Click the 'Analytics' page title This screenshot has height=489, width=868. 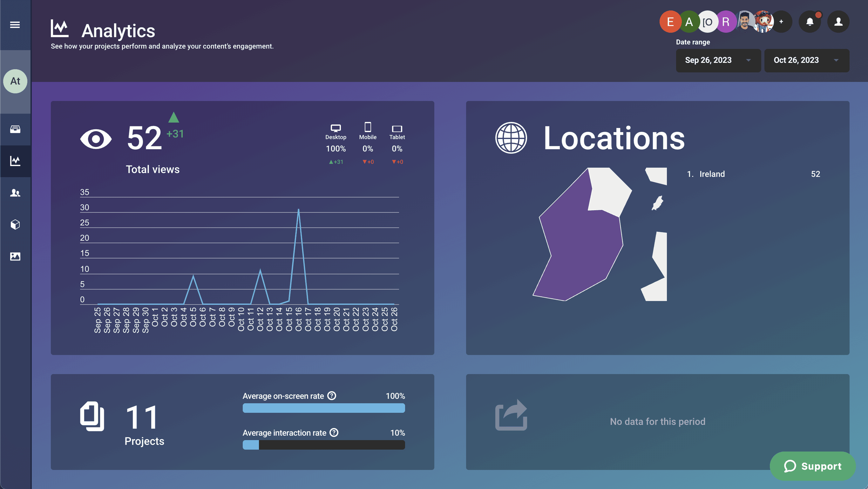(118, 31)
